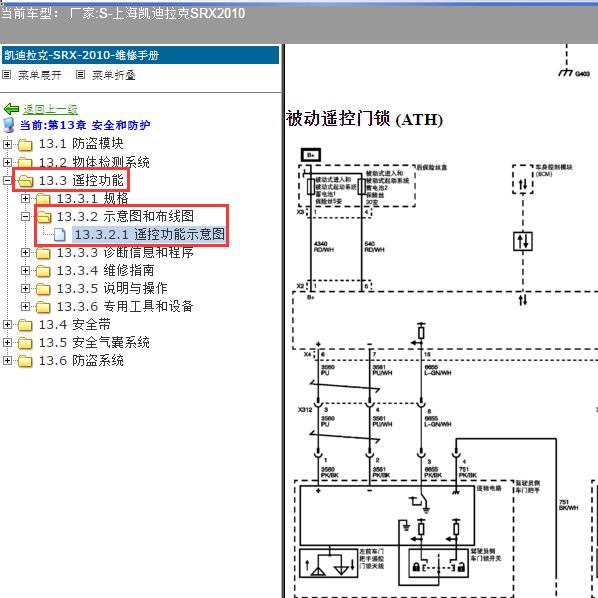Click folder icon of 13.1 防盗模块
This screenshot has width=598, height=598.
point(25,145)
